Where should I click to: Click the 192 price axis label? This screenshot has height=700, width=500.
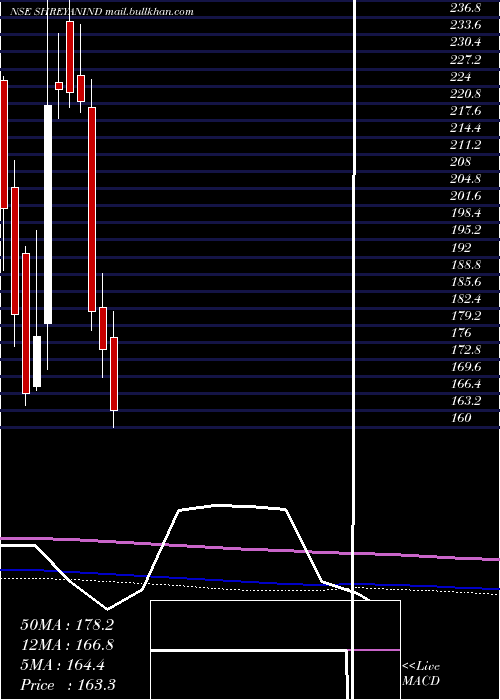click(460, 247)
